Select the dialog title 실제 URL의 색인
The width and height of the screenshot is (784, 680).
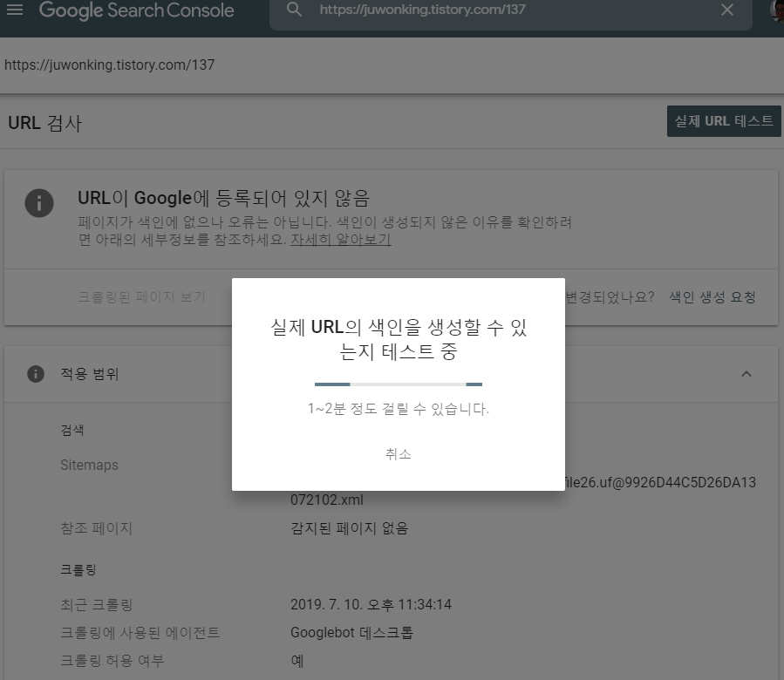(399, 339)
